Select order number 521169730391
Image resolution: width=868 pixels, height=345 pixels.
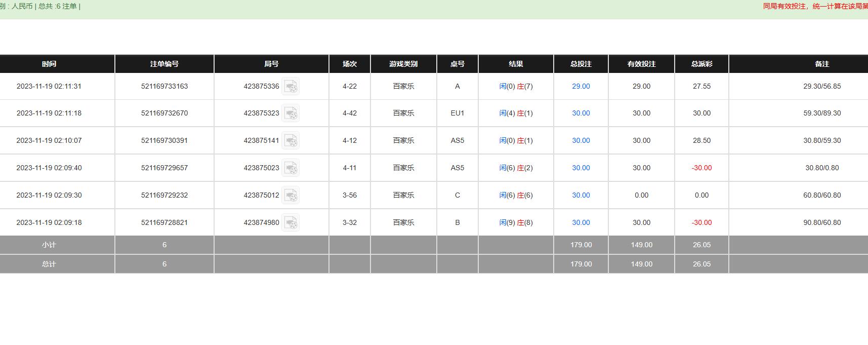(164, 140)
